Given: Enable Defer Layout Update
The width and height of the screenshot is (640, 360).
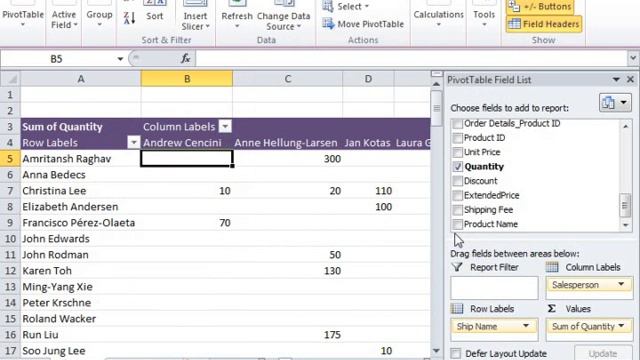Looking at the screenshot, I should pyautogui.click(x=456, y=353).
